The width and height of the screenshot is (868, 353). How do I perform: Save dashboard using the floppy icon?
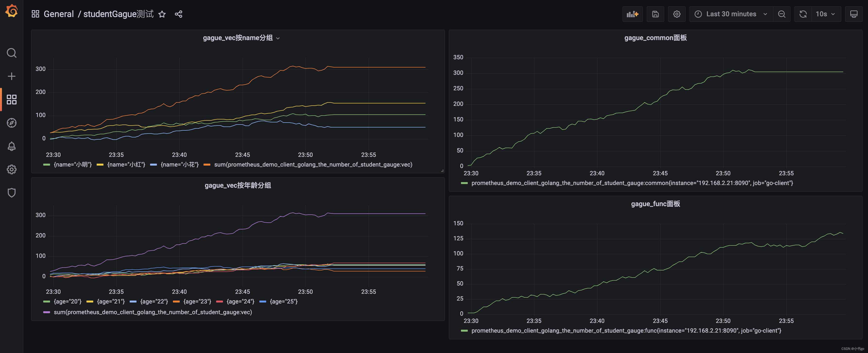click(655, 14)
